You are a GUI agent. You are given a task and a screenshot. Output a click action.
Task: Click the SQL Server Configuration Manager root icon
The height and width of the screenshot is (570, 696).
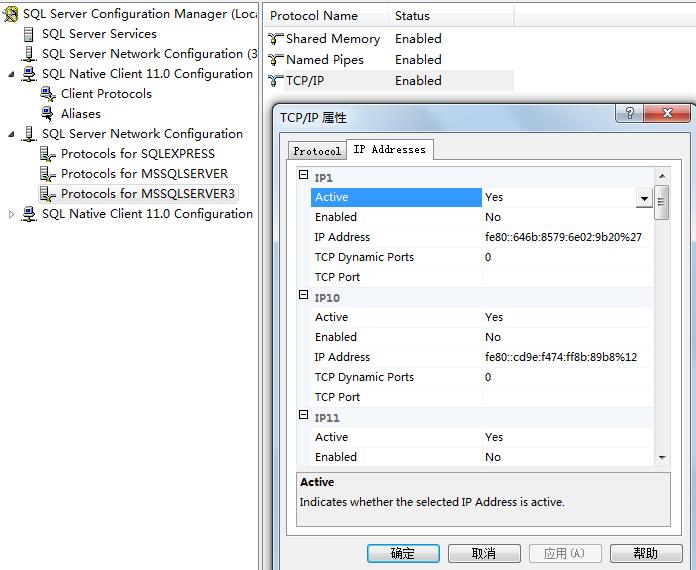(x=11, y=14)
